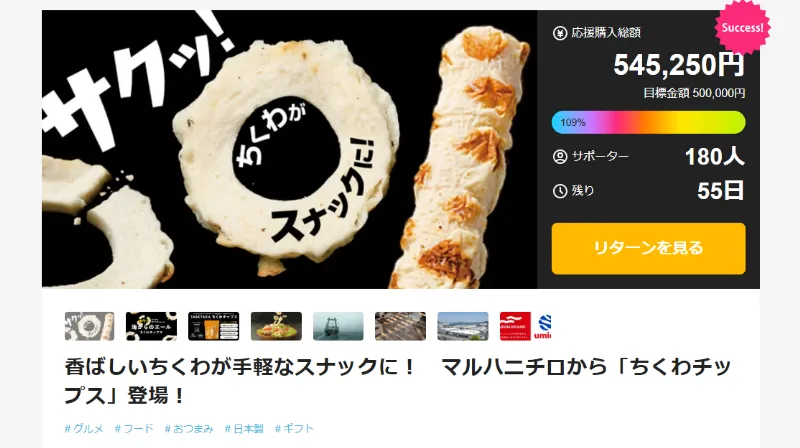
Task: Select the grilling chikuwa thumbnail
Action: (x=401, y=326)
